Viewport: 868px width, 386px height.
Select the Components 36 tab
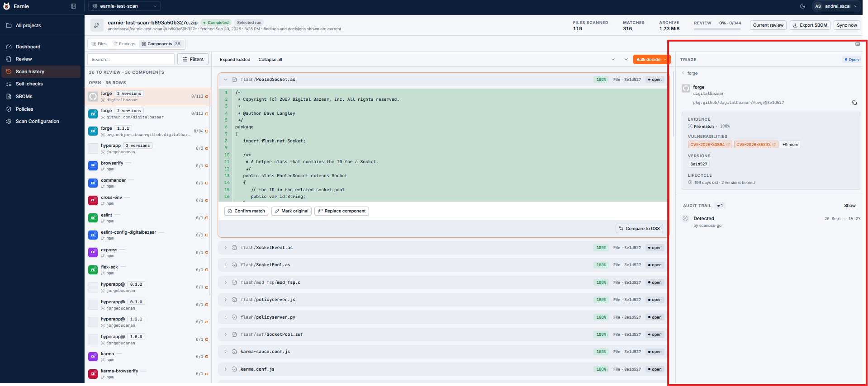[161, 44]
